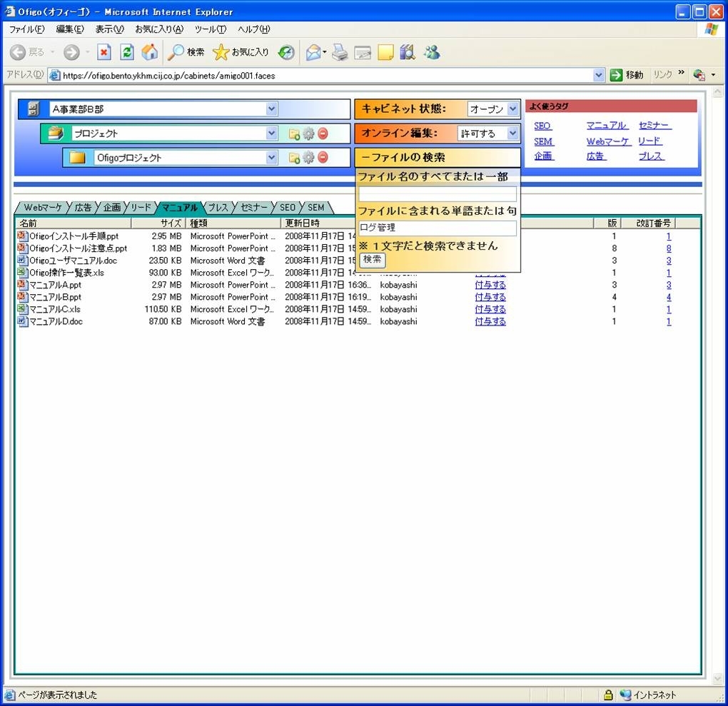Click the SEO tag link
This screenshot has width=728, height=706.
pos(542,126)
